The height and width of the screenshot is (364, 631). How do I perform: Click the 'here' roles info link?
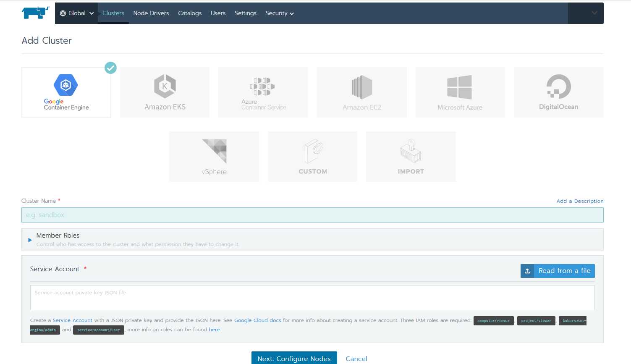[214, 330]
